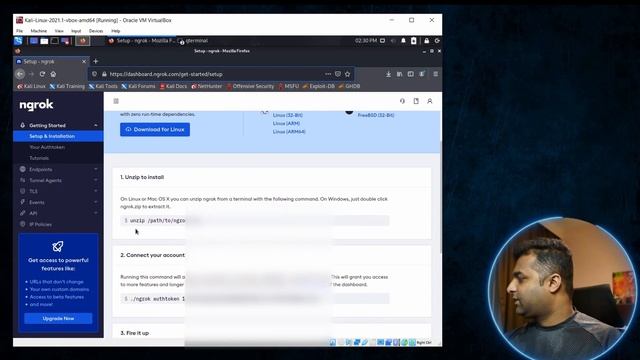Open VirtualBox View menu
The height and width of the screenshot is (360, 640).
click(x=59, y=31)
